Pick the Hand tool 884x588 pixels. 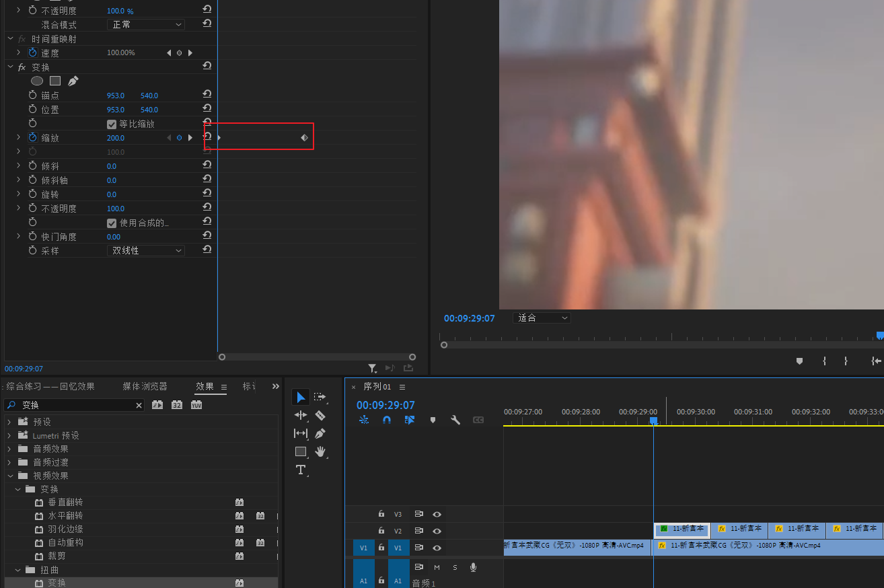320,451
